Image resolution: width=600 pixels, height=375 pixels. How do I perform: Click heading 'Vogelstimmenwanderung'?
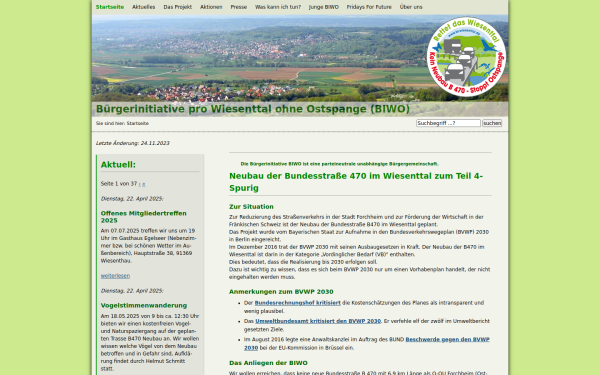point(144,305)
